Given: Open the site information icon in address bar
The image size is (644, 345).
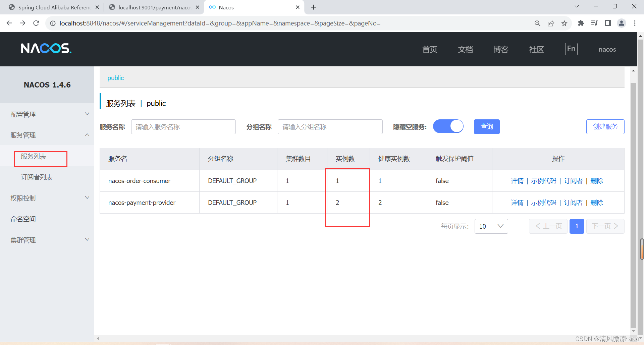Looking at the screenshot, I should click(53, 23).
